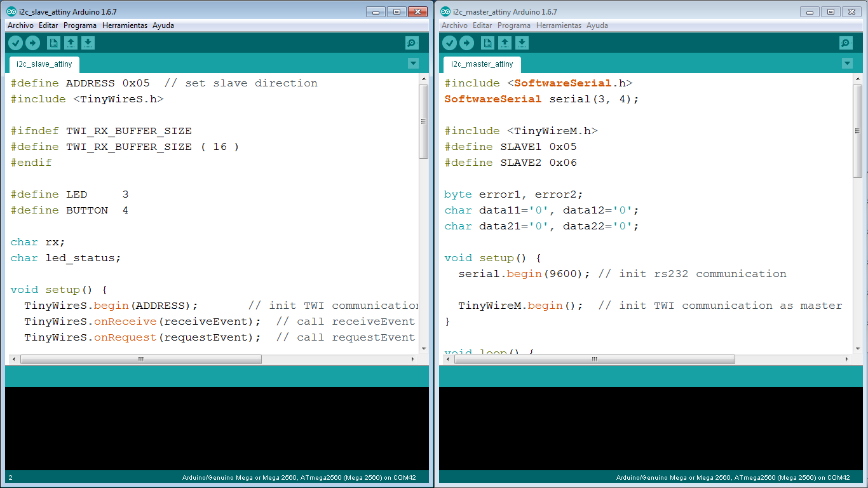
Task: Click 'byte error1, error2;' line
Action: [x=513, y=194]
